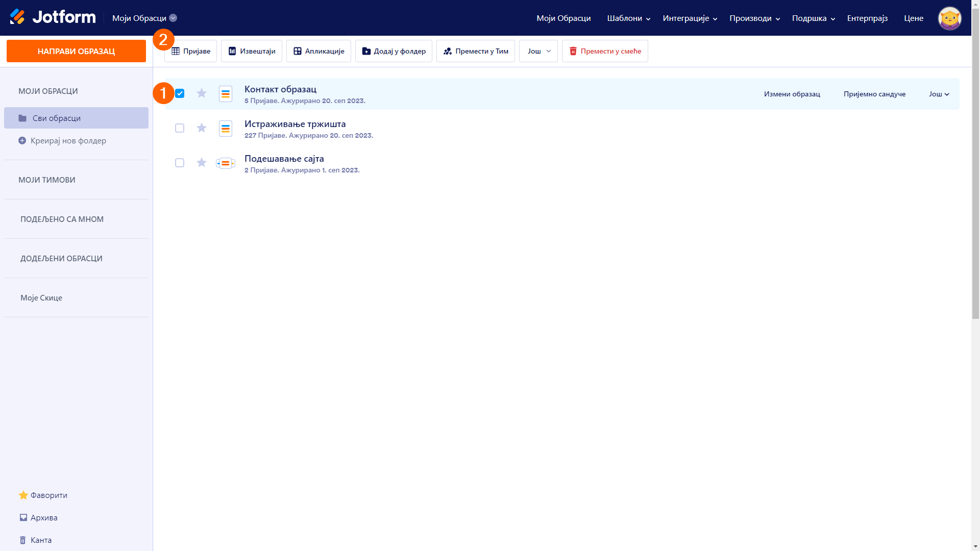Screen dimensions: 980x551
Task: Click Премести у смеће trash button
Action: tap(605, 51)
